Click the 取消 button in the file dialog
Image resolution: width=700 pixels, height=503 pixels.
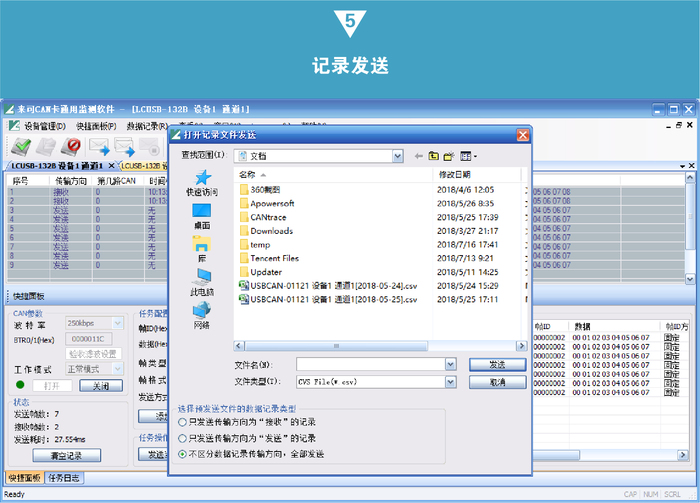point(497,382)
